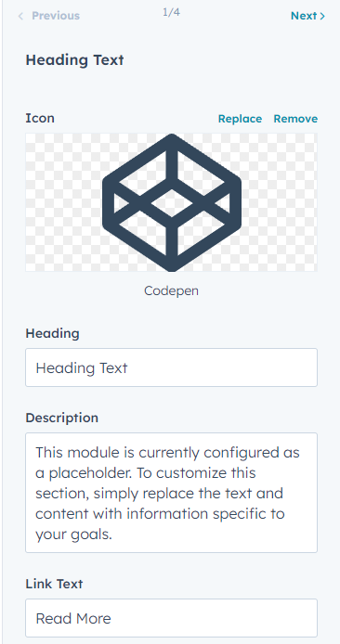Click the bold Heading Text panel title
The image size is (340, 644).
(x=75, y=60)
